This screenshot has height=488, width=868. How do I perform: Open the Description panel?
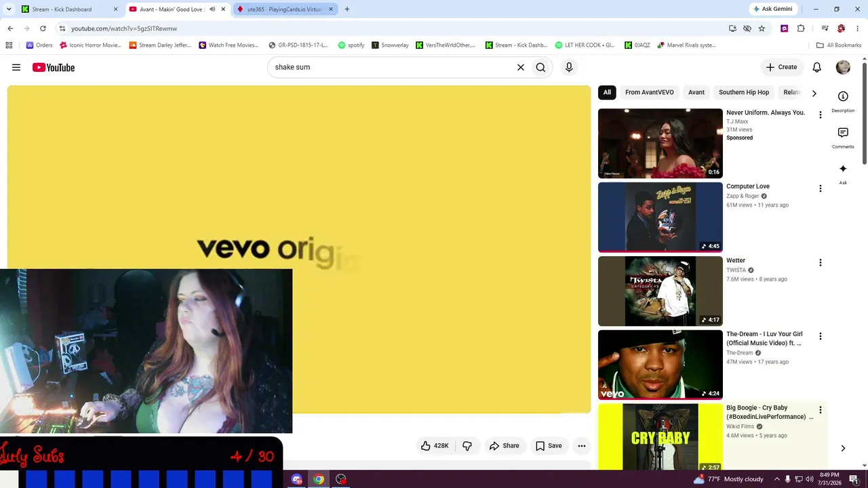coord(843,101)
